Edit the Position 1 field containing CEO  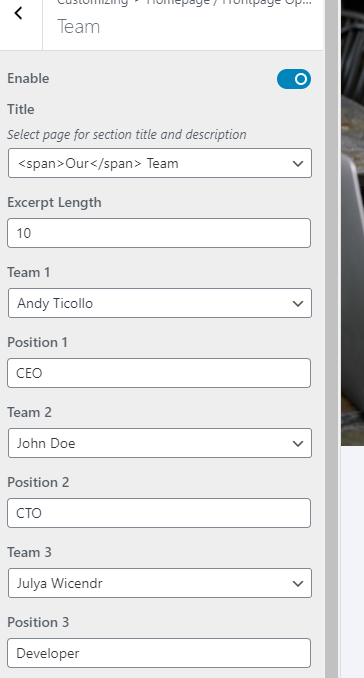[x=159, y=373]
